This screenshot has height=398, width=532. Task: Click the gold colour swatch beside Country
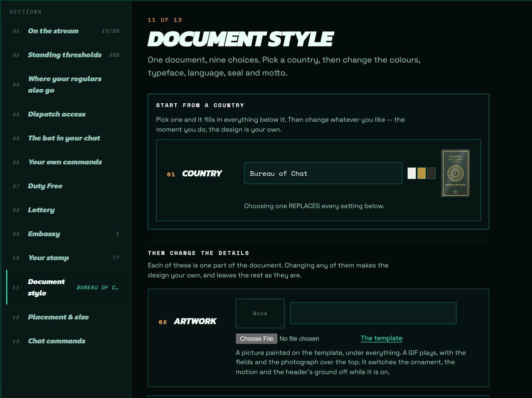click(x=421, y=173)
